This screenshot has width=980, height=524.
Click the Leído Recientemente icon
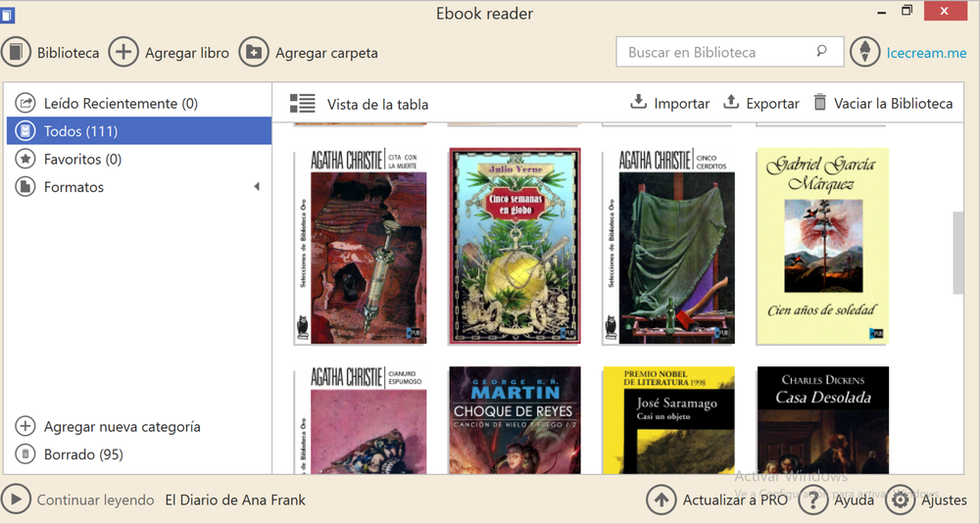tap(25, 103)
